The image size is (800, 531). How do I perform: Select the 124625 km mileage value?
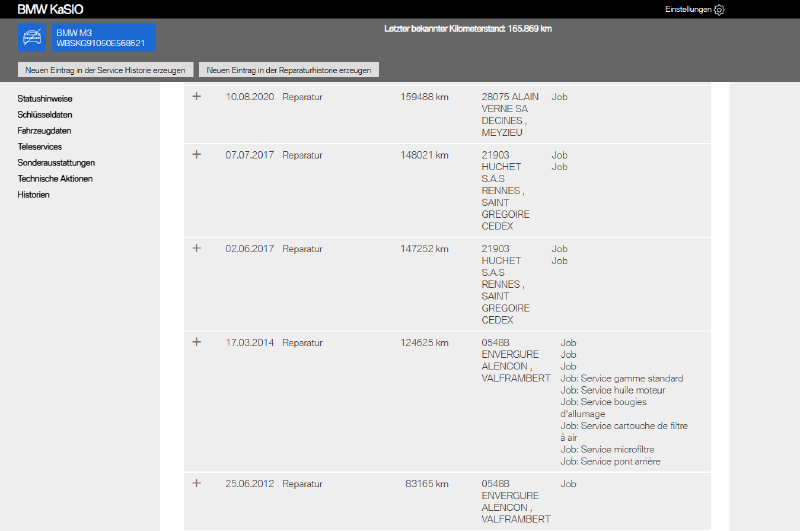[424, 343]
